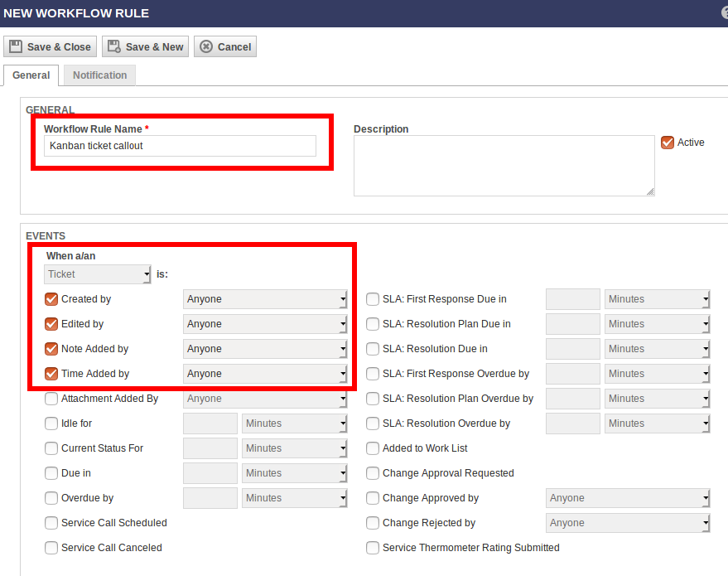
Task: Grab the Description box resize handle
Action: [650, 191]
